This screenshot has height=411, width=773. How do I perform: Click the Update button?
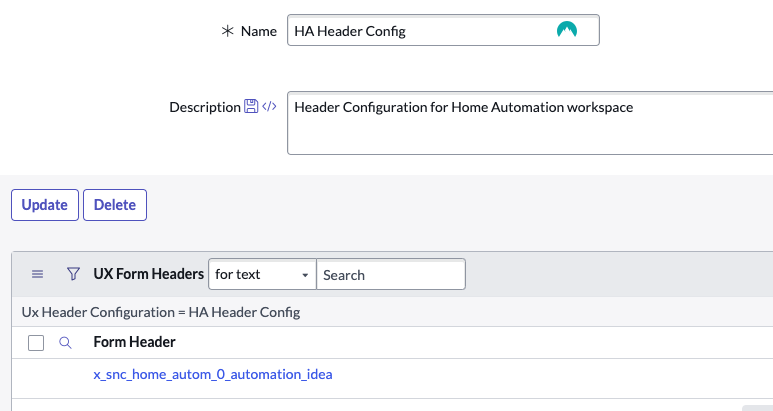tap(45, 205)
